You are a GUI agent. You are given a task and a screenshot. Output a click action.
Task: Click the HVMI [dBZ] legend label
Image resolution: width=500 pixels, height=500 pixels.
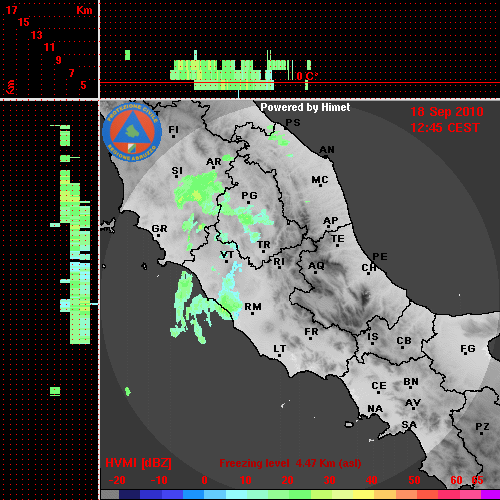tap(138, 463)
